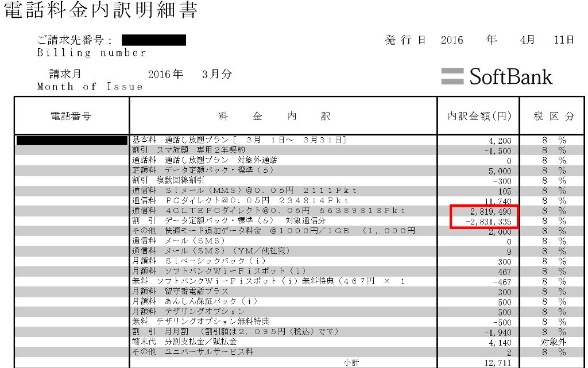Click the issue day 11日
This screenshot has width=588, height=368.
pos(564,40)
